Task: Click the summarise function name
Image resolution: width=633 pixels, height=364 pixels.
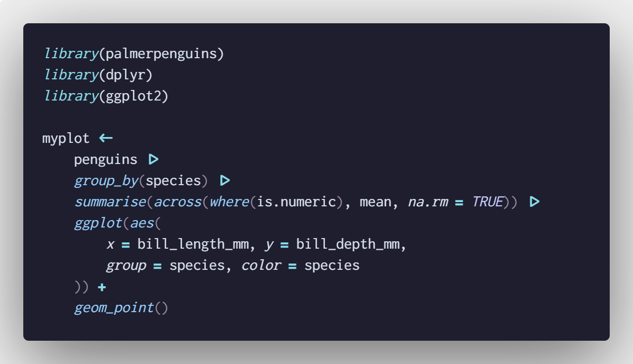Action: pyautogui.click(x=110, y=202)
